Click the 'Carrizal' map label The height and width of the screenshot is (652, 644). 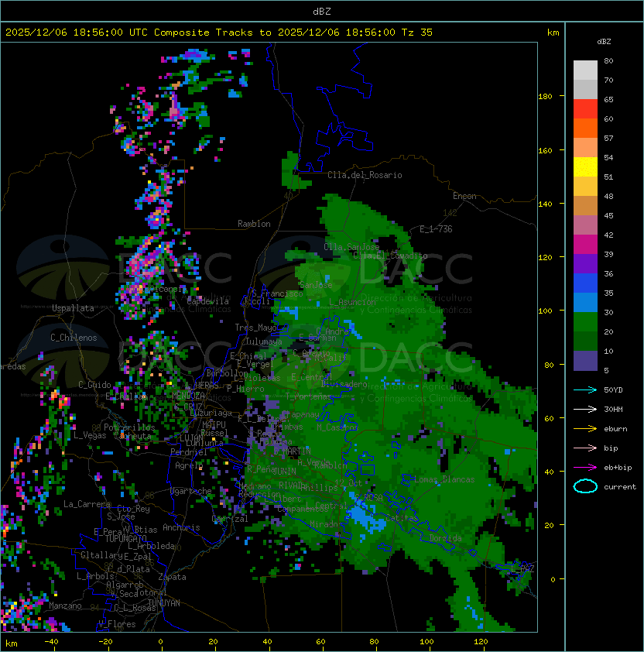(x=230, y=519)
